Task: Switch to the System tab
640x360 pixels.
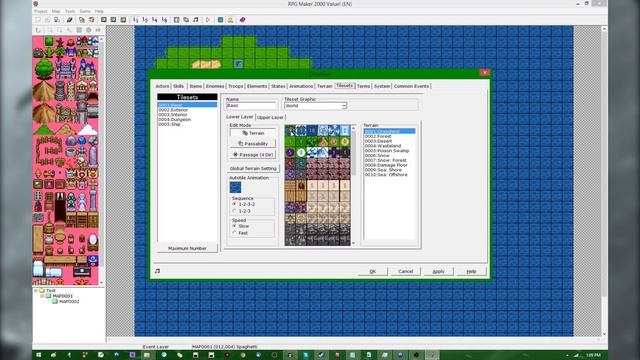Action: click(382, 86)
